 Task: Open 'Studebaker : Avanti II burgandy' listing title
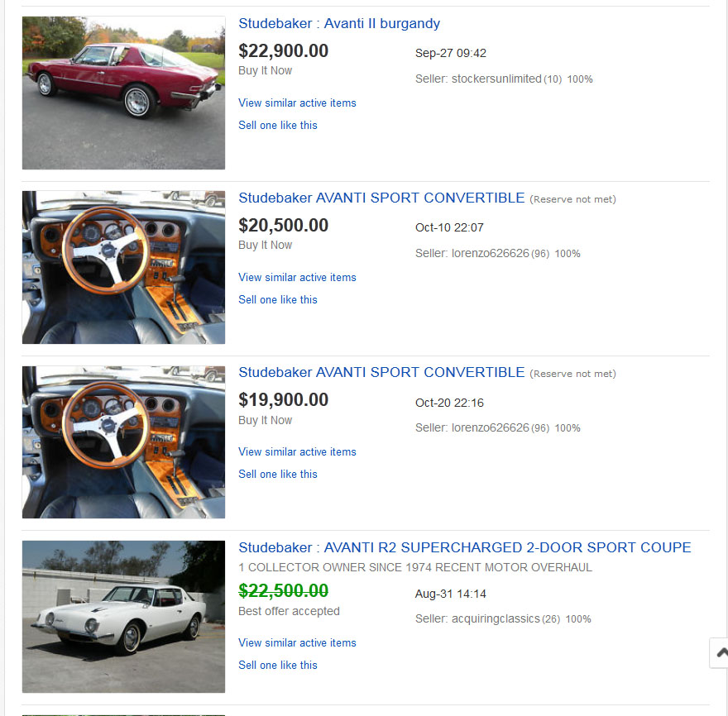pos(339,24)
